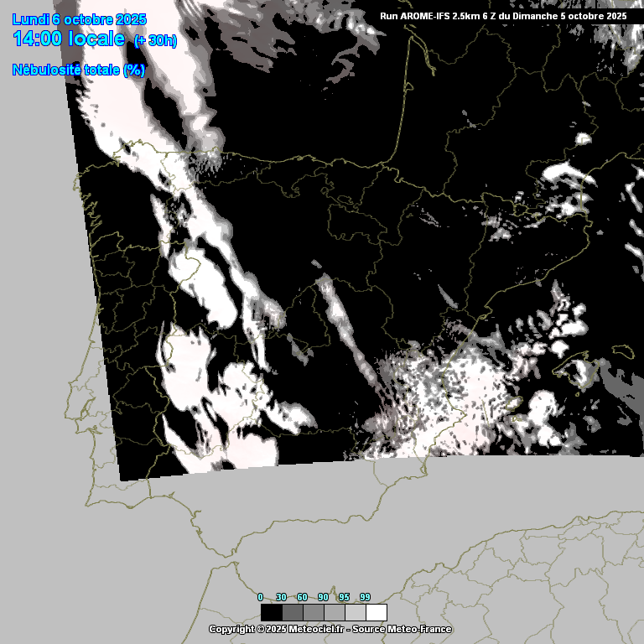Click the white 99% legend swatch

[376, 612]
